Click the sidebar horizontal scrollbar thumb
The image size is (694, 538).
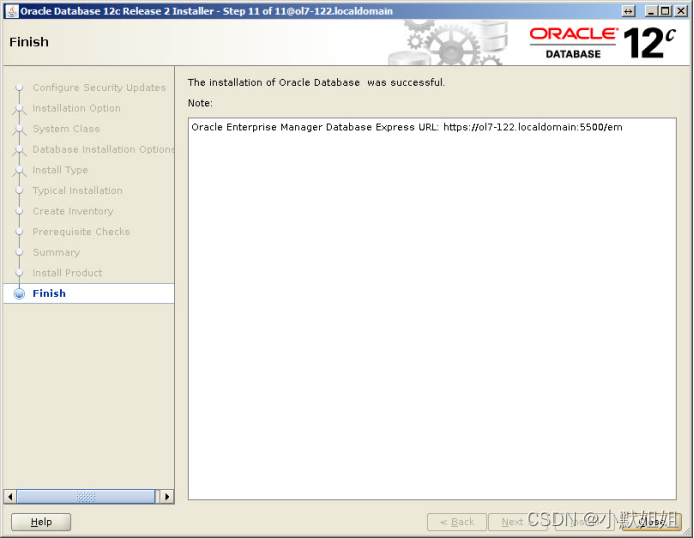86,496
